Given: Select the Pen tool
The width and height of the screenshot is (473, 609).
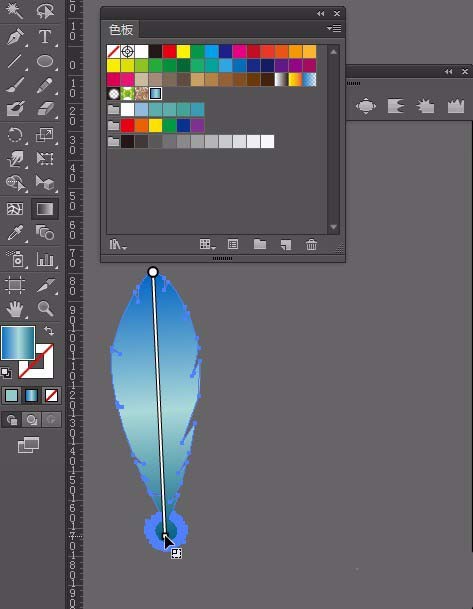Looking at the screenshot, I should (x=15, y=37).
